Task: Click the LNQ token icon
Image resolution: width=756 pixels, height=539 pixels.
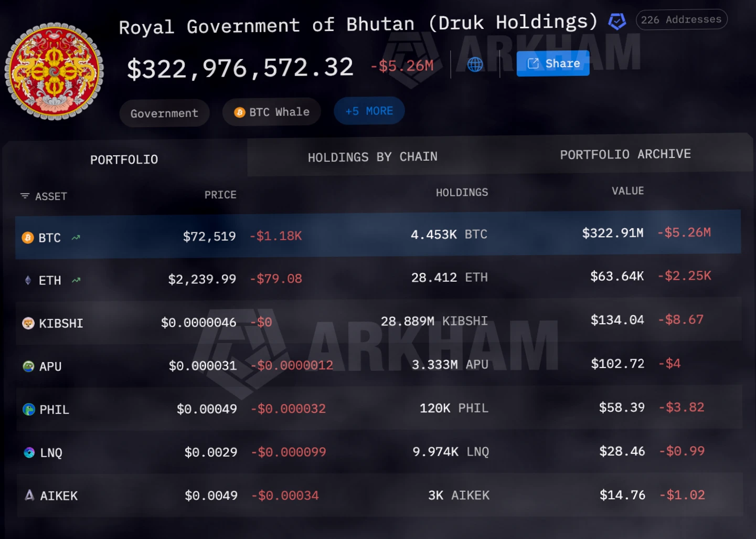Action: 29,452
